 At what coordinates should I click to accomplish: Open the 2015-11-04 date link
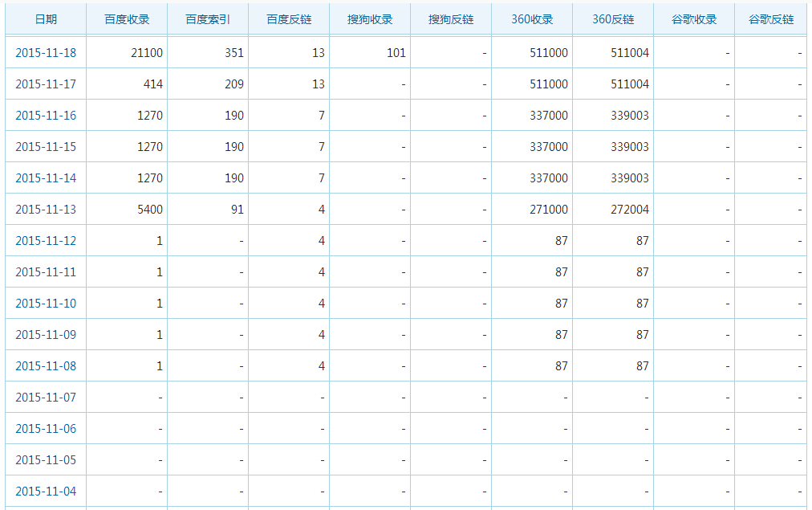coord(46,492)
